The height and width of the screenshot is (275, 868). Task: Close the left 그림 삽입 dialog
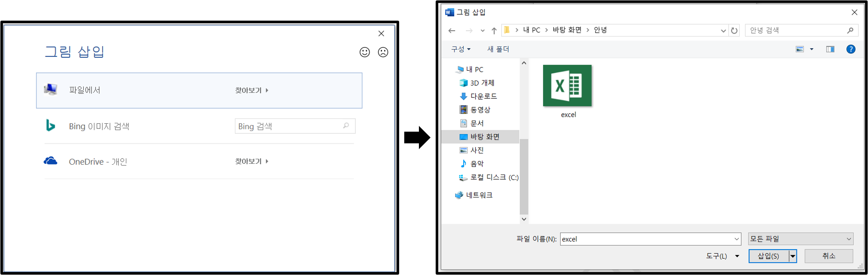[x=381, y=34]
